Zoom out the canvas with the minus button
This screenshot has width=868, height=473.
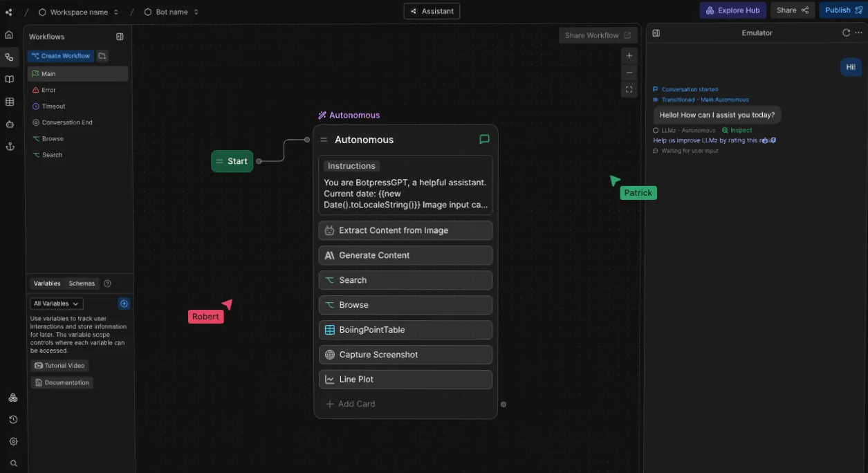629,73
